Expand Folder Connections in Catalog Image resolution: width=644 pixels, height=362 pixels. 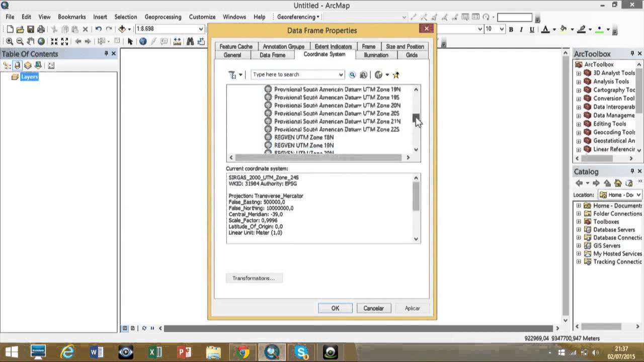[x=579, y=214]
